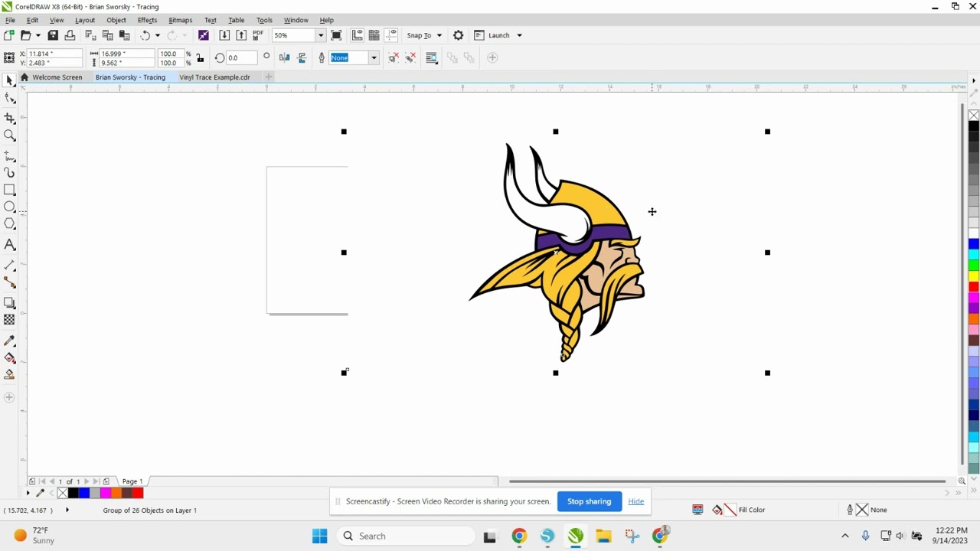The image size is (980, 551).
Task: Open the File menu
Action: tap(10, 20)
